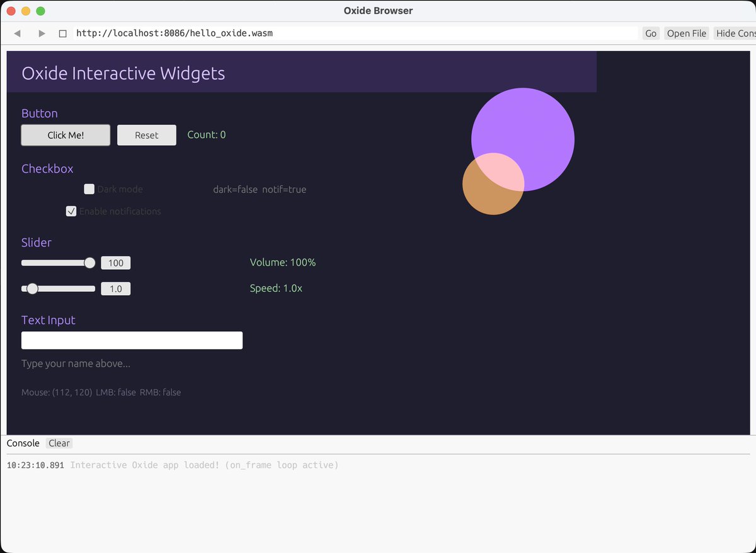Click the 'Oxide Interactive Widgets' heading
The height and width of the screenshot is (553, 756).
tap(123, 73)
